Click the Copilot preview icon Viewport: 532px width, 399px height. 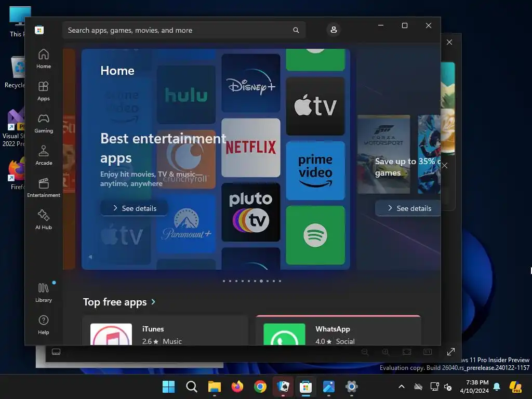tap(515, 387)
